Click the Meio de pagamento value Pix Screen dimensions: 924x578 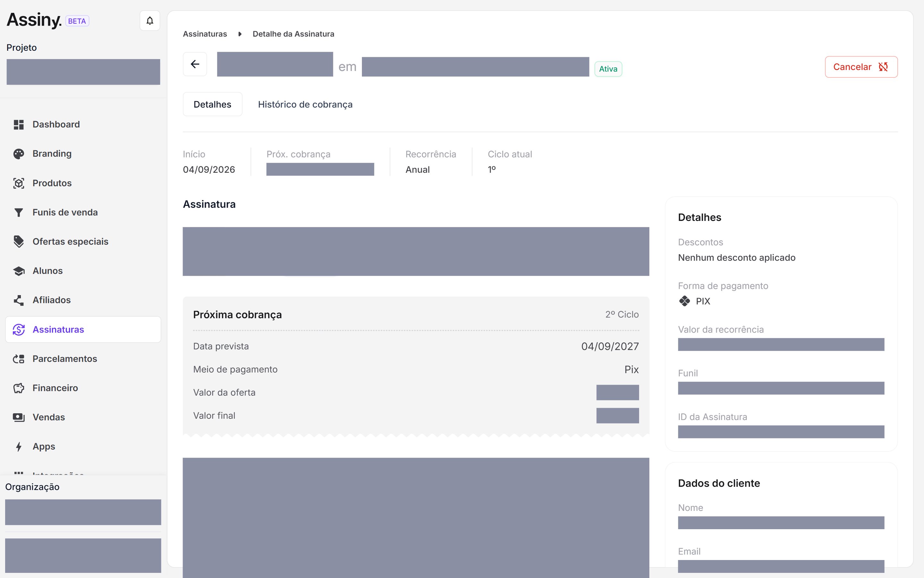(x=631, y=370)
